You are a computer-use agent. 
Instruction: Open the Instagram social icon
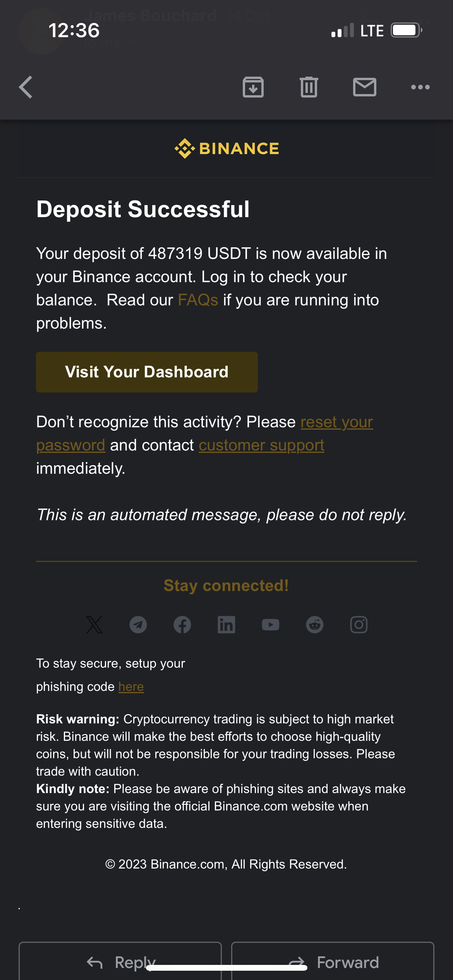point(359,625)
